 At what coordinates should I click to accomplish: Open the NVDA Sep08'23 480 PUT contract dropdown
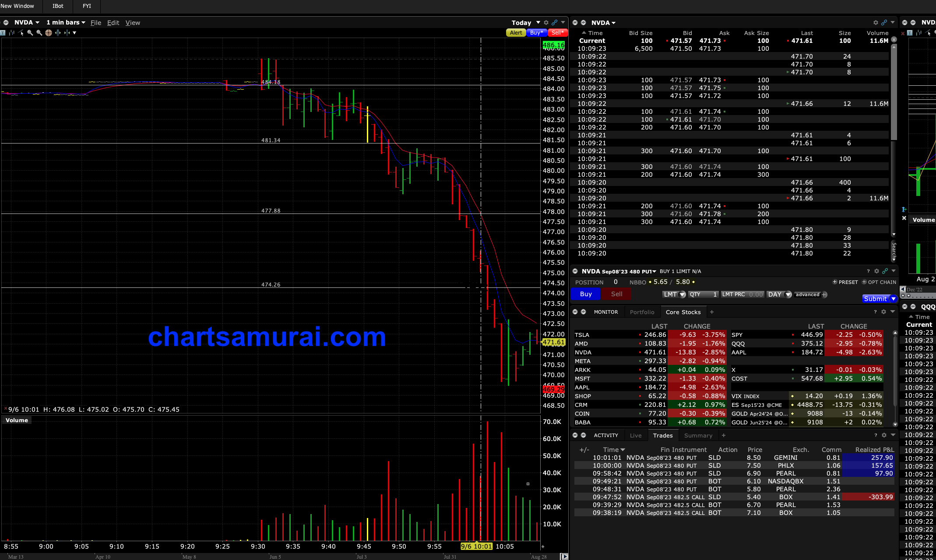coord(619,271)
